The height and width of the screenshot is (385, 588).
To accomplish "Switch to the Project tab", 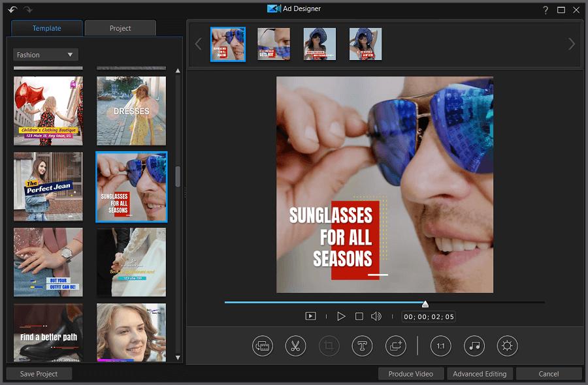I will click(120, 28).
